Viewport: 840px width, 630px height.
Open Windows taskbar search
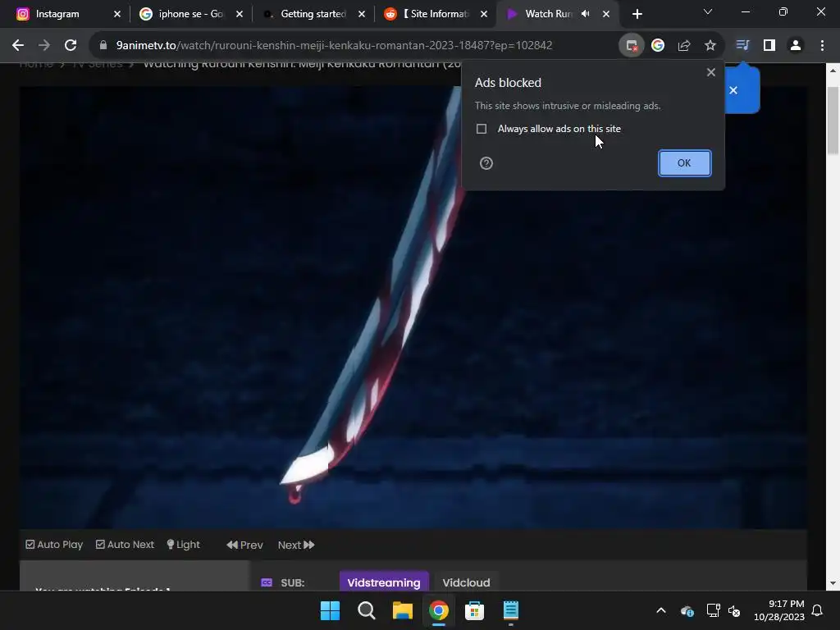[x=367, y=610]
